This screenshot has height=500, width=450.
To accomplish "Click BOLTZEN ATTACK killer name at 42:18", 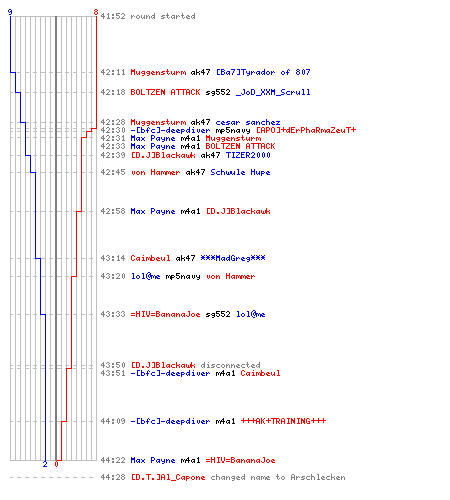I will coord(165,92).
